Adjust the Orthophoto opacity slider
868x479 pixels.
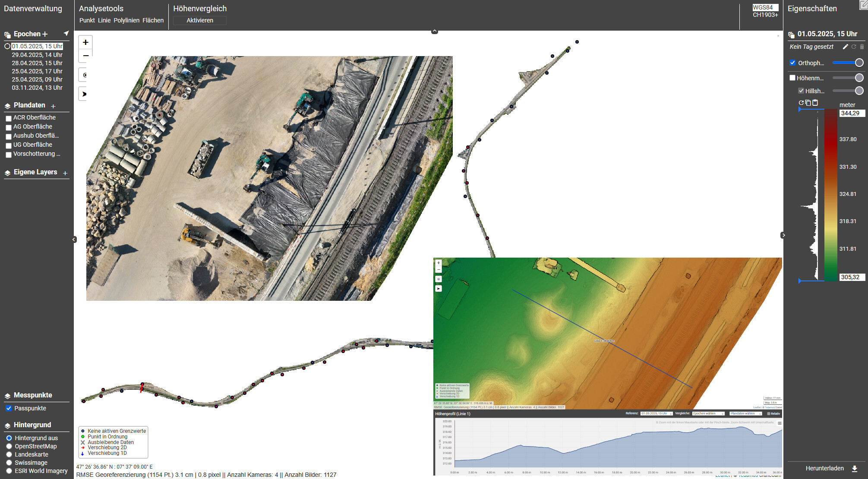click(859, 63)
